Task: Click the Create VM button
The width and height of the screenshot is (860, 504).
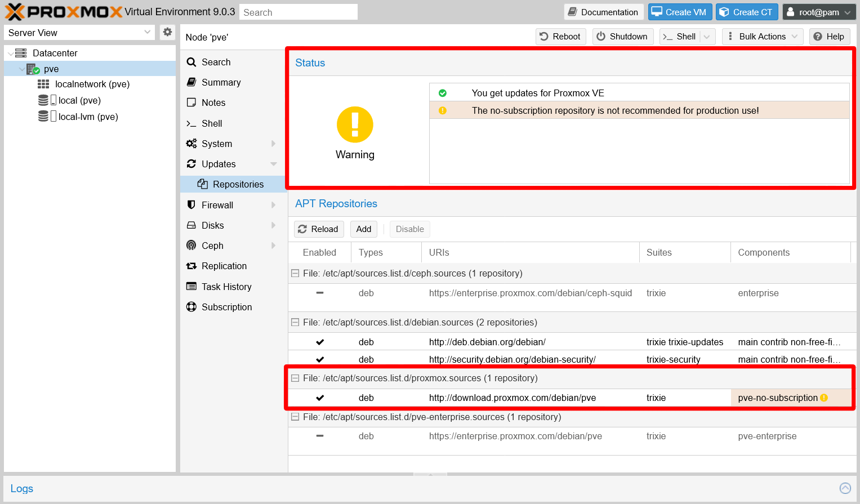Action: tap(680, 11)
